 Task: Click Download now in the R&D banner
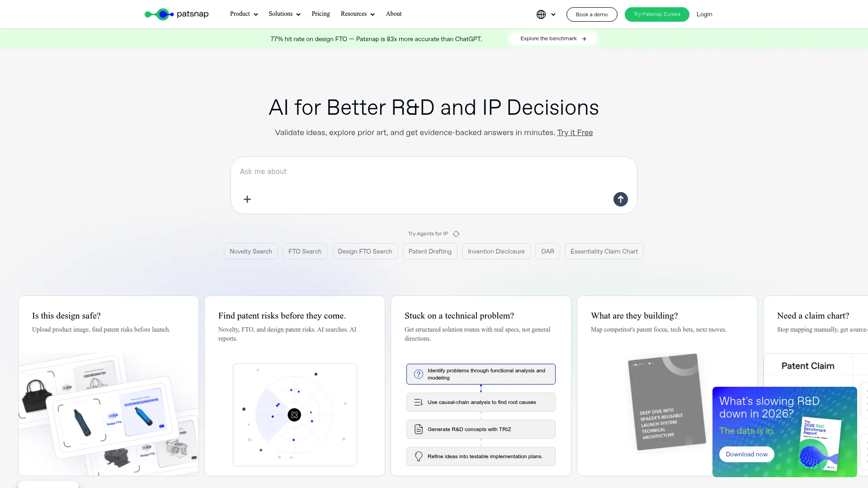click(x=747, y=455)
